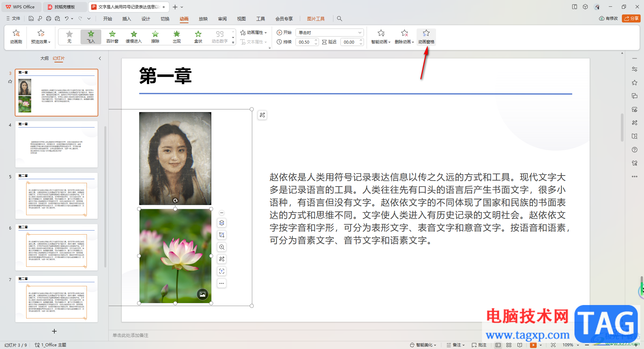This screenshot has height=349, width=644.
Task: Click the layers icon beside lotus image
Action: point(222,223)
